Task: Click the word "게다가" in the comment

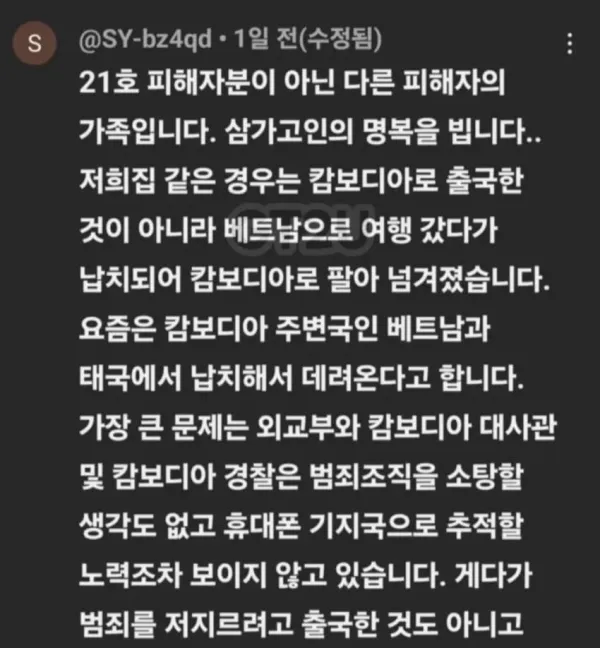Action: coord(493,575)
